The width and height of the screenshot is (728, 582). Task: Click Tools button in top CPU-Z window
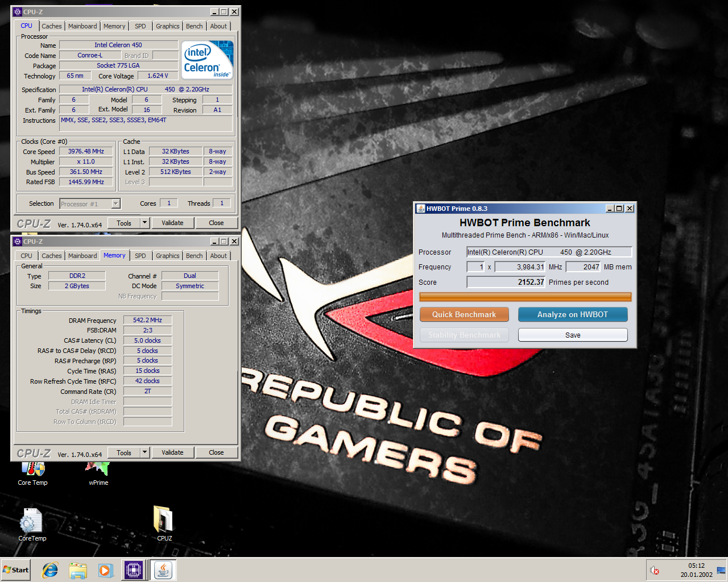124,223
